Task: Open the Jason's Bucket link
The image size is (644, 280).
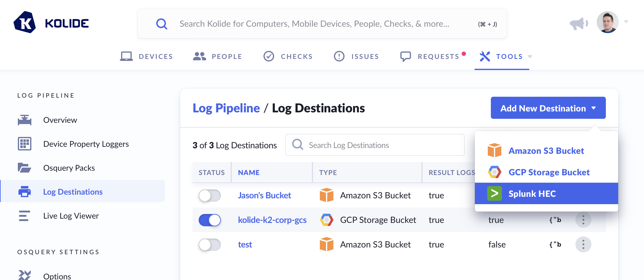Action: [x=264, y=196]
